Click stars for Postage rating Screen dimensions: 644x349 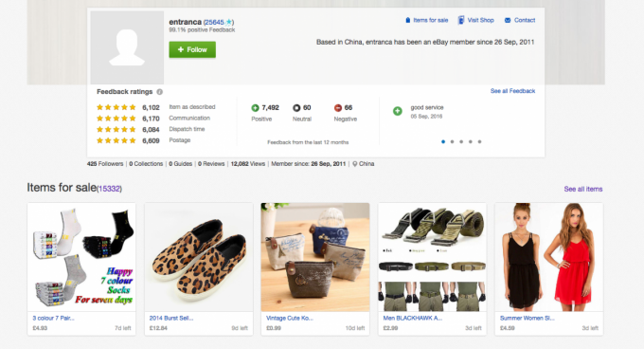pyautogui.click(x=116, y=140)
